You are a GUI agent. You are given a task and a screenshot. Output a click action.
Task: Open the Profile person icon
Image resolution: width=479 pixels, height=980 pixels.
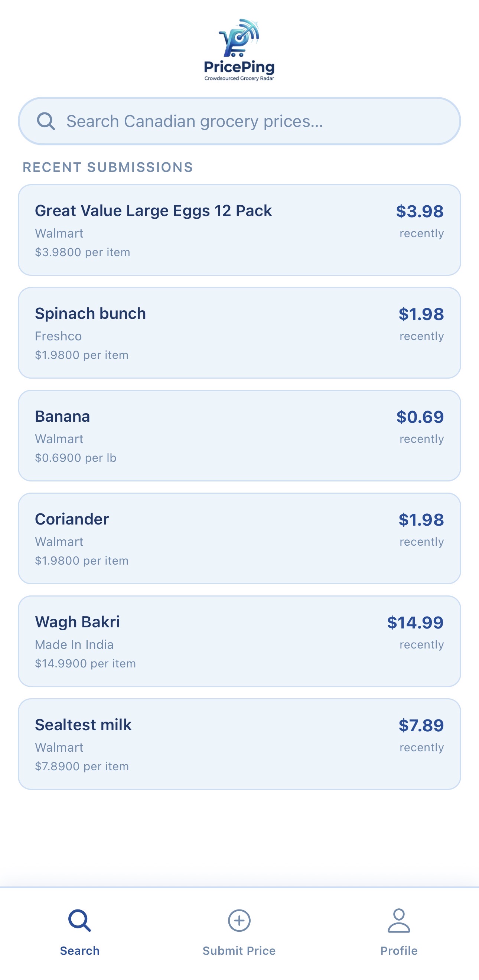[399, 921]
